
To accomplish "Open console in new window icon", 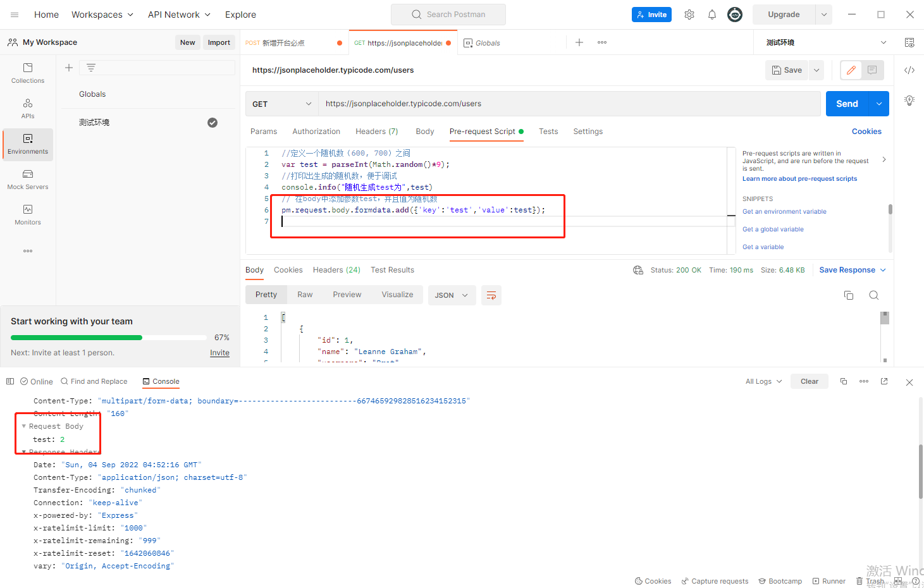I will 884,381.
